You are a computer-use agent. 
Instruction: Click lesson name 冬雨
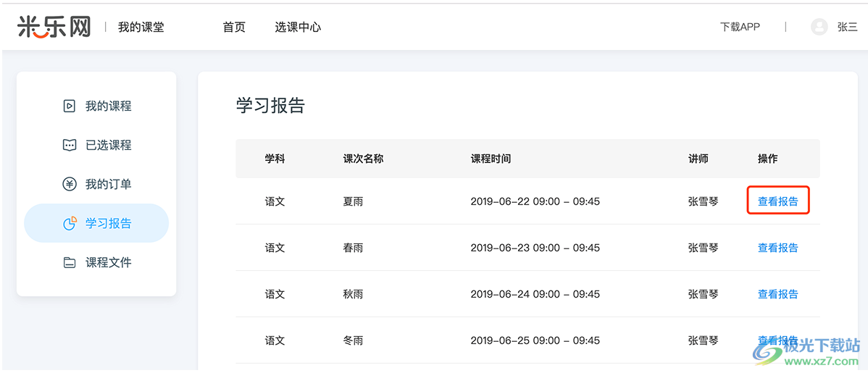pyautogui.click(x=353, y=340)
